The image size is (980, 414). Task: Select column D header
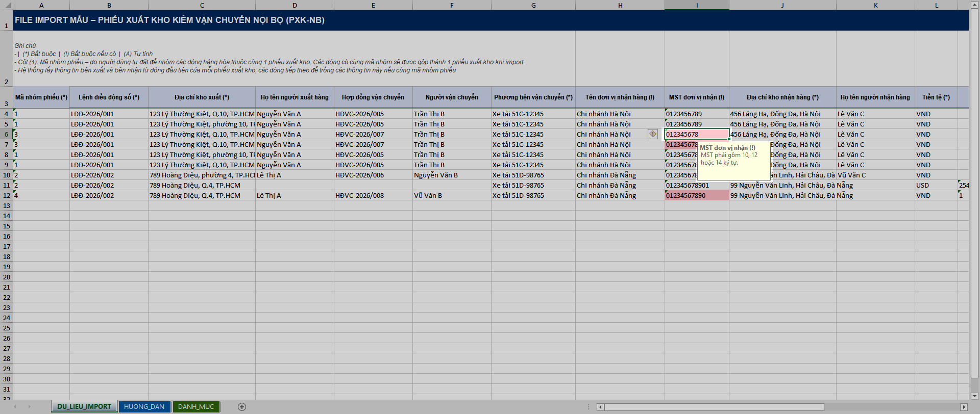295,5
